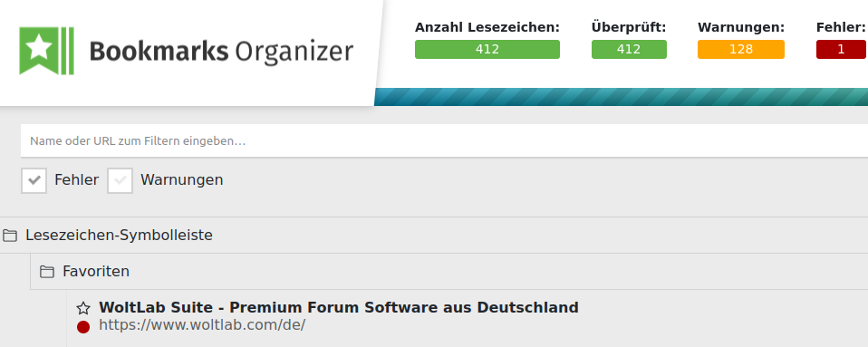Click the orange 128 Warnungen bar

740,49
